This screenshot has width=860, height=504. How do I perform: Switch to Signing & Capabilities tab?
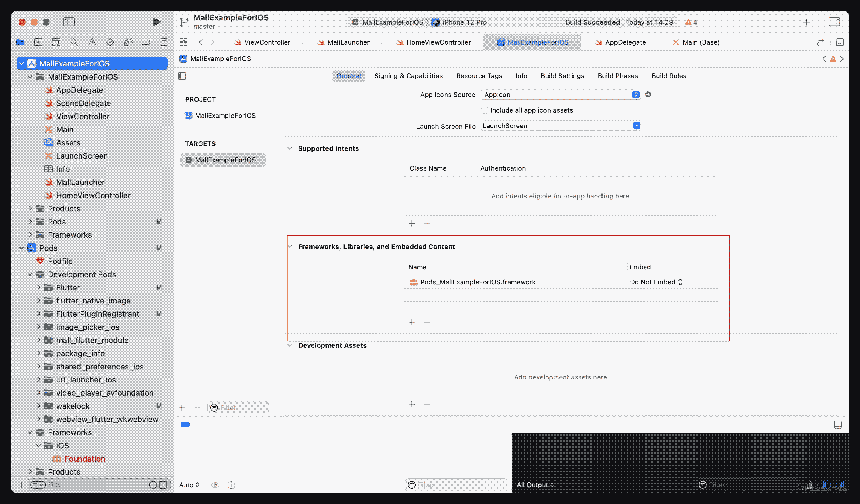click(x=408, y=76)
